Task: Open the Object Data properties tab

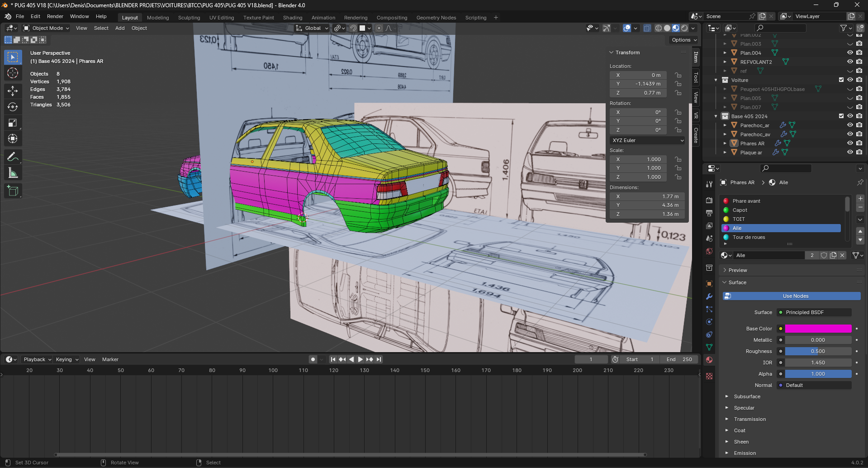Action: coord(709,347)
